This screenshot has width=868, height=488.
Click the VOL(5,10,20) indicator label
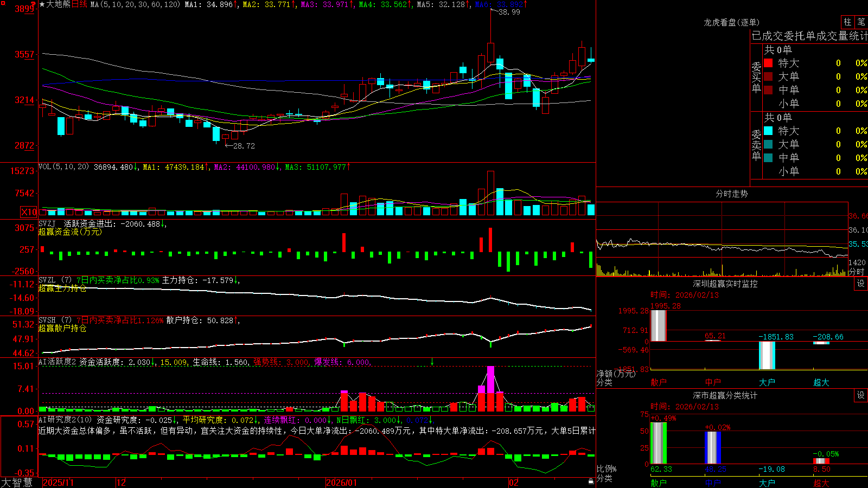[63, 167]
